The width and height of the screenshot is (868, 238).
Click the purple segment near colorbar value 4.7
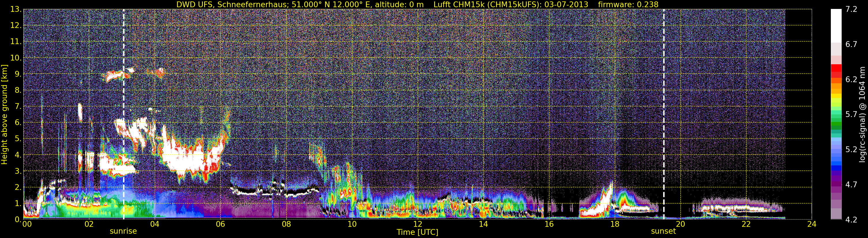click(836, 185)
